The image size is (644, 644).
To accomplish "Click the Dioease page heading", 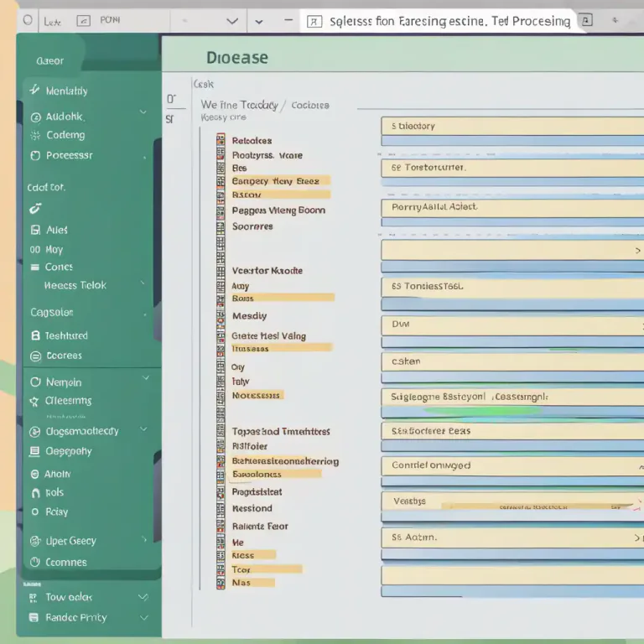I will pyautogui.click(x=237, y=58).
